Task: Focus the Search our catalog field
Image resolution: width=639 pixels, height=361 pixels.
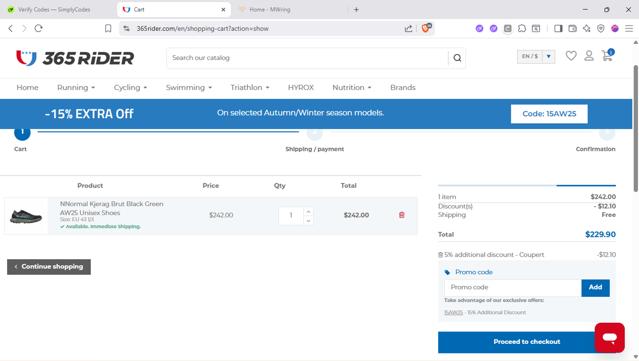Action: click(x=308, y=58)
